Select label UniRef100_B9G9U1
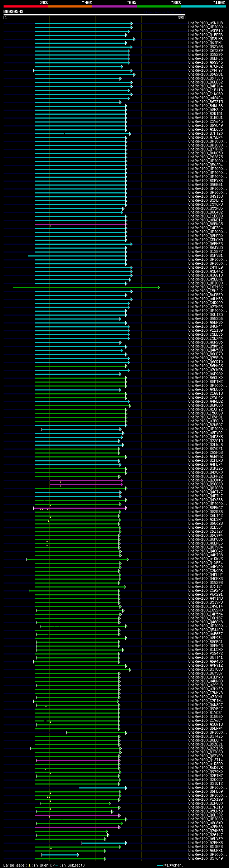229x868 pixels. tap(205, 75)
